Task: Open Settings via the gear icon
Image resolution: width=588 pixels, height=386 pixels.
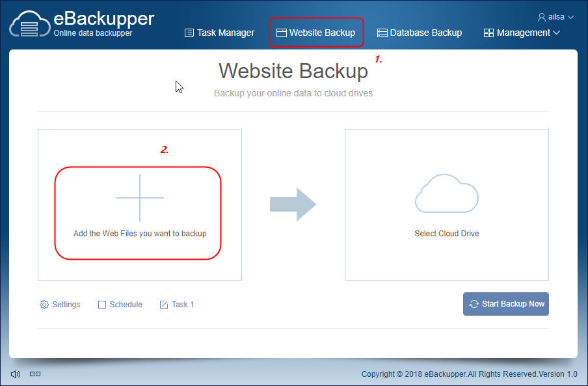Action: (44, 305)
